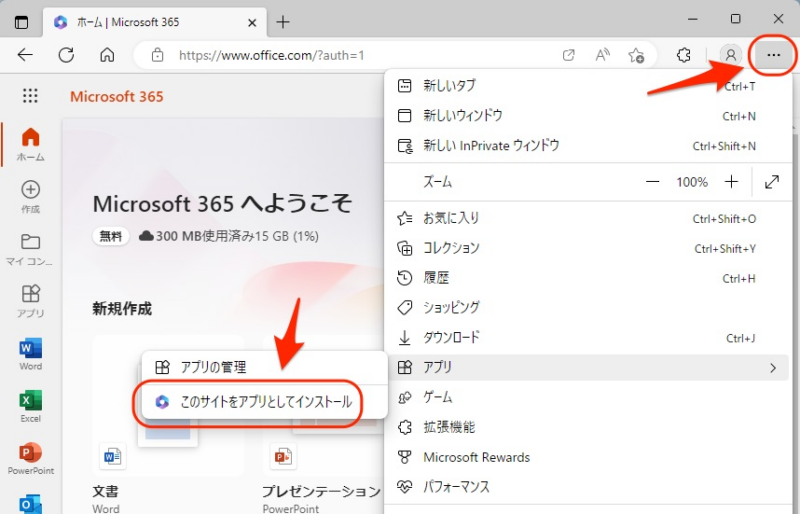The width and height of the screenshot is (800, 514).
Task: Reload the page with the refresh icon
Action: point(66,55)
